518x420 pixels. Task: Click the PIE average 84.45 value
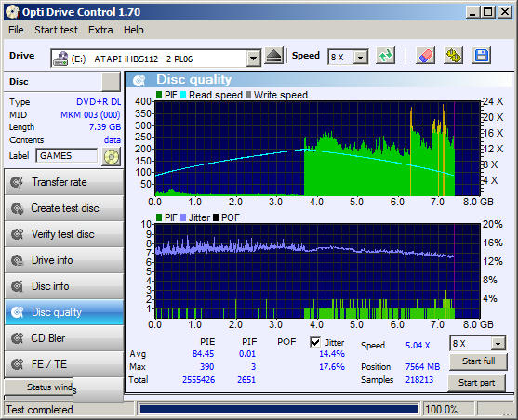[203, 354]
